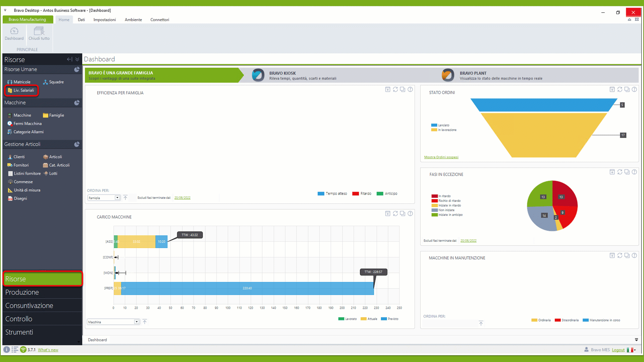Open Cat. Articoli item
The width and height of the screenshot is (644, 362).
[56, 165]
